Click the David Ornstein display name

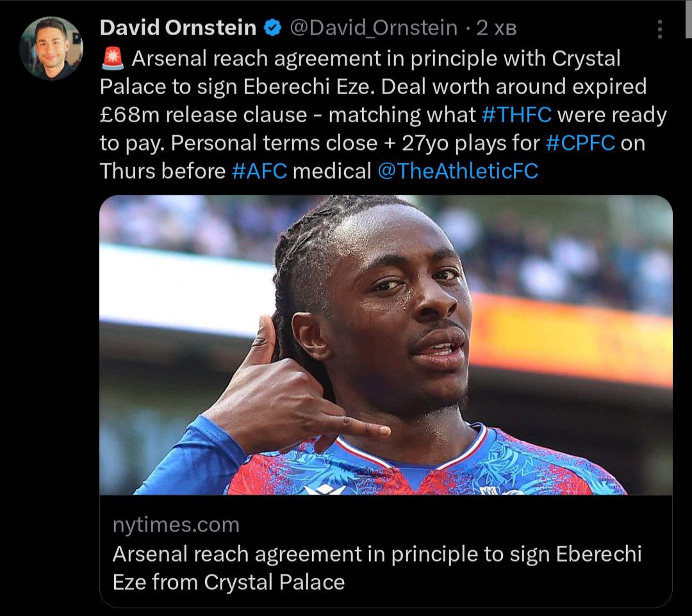(x=179, y=28)
